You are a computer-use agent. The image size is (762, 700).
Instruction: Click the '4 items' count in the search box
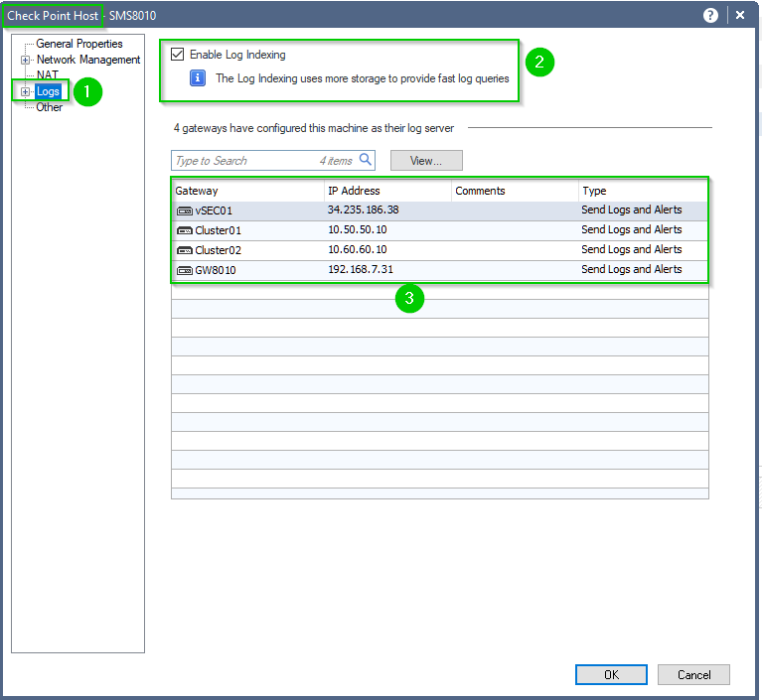pos(336,161)
